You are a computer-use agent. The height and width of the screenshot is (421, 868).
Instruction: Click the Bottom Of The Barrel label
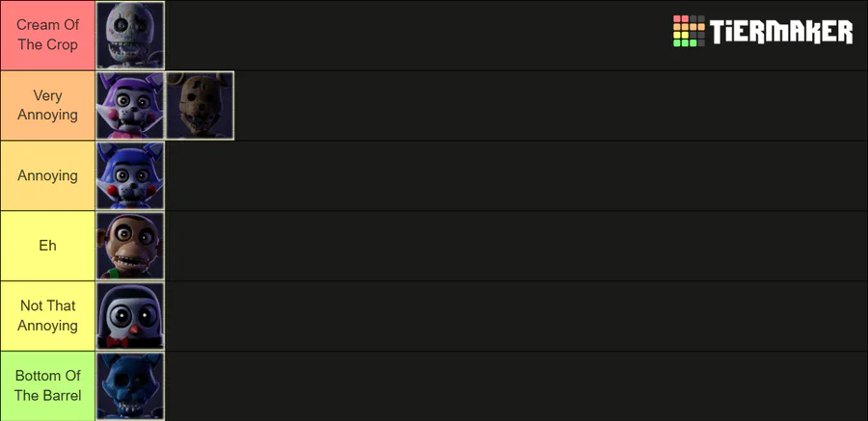tap(47, 386)
